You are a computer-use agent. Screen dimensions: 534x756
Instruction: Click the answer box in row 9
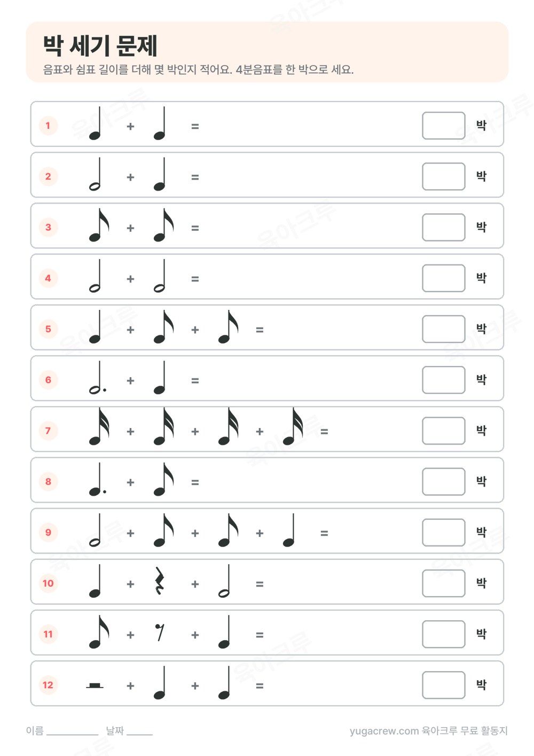[x=444, y=532]
